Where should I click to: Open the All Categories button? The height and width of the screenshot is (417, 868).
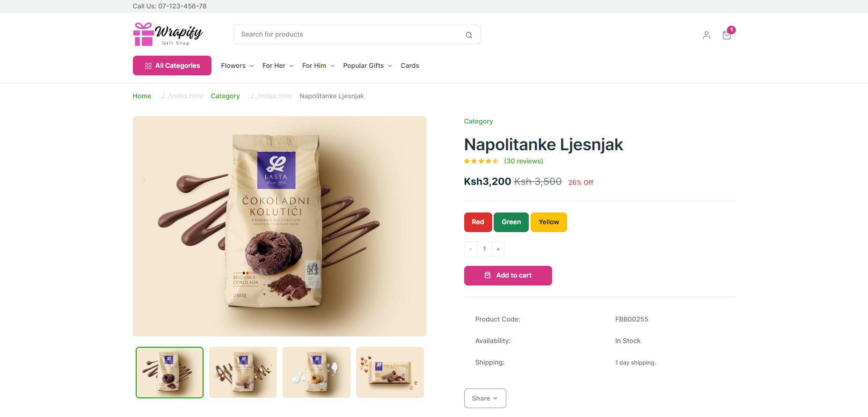[172, 66]
